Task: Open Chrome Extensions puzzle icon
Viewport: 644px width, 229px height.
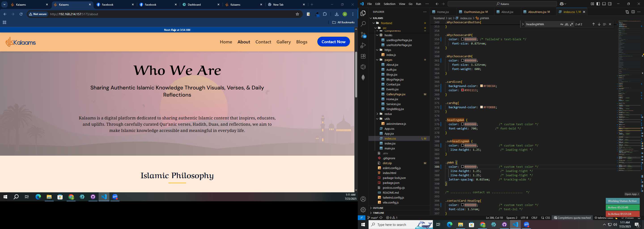Action: tap(325, 14)
